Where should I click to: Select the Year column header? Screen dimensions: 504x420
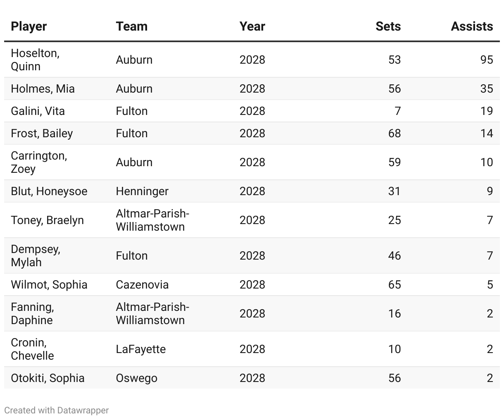click(x=252, y=26)
